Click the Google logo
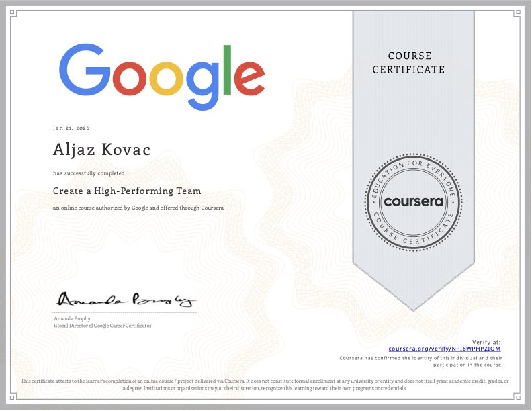Screen dimensions: 532x411 point(161,73)
